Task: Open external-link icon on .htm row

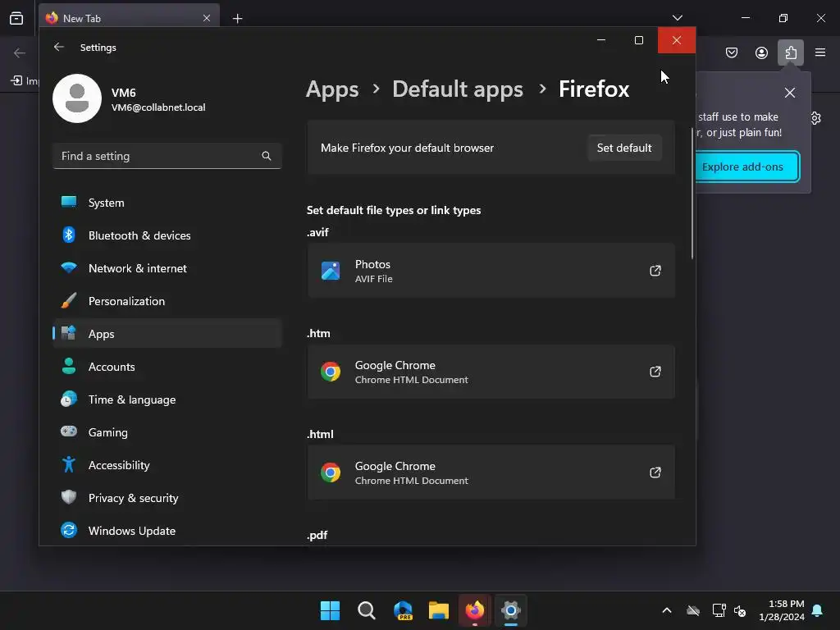Action: [x=655, y=372]
